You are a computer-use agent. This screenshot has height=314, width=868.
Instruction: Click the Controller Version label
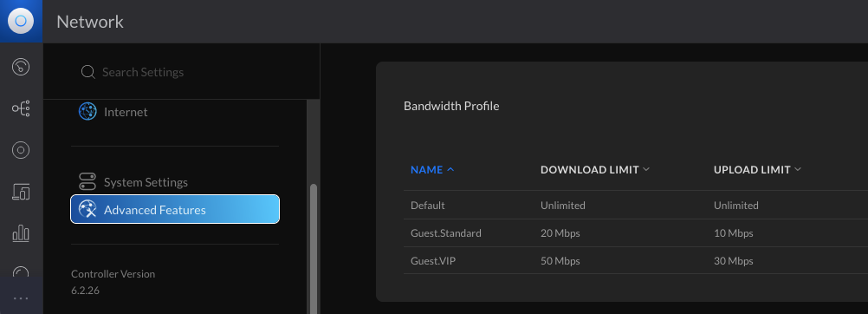pyautogui.click(x=113, y=274)
